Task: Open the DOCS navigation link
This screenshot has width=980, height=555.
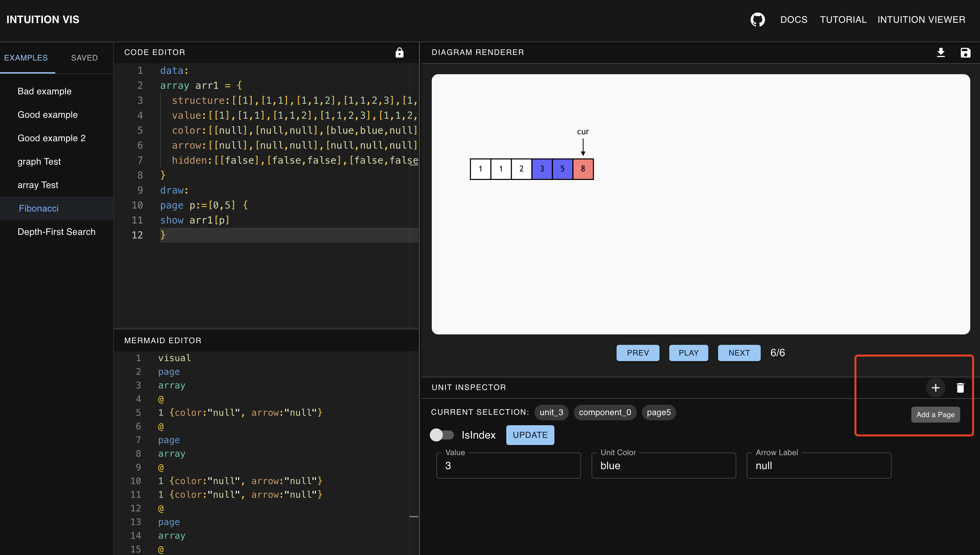Action: tap(794, 18)
